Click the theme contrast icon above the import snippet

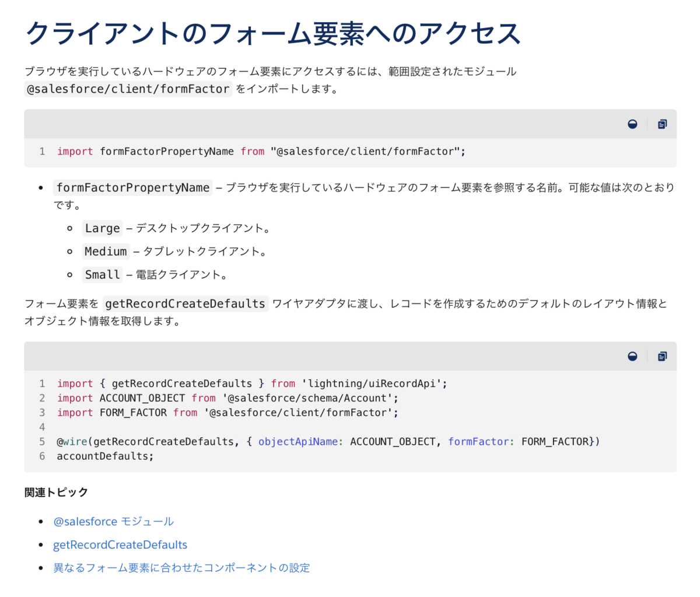632,124
